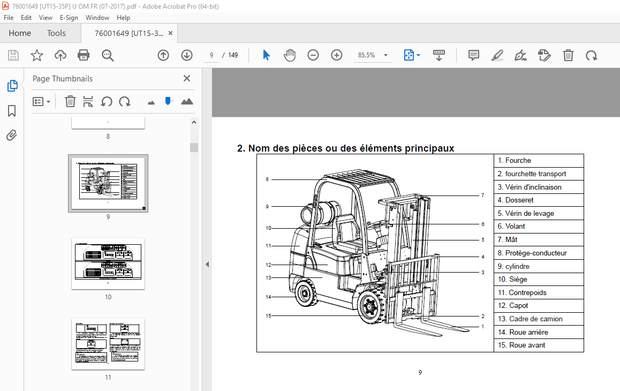Open the Window menu
The width and height of the screenshot is (620, 391).
(97, 18)
